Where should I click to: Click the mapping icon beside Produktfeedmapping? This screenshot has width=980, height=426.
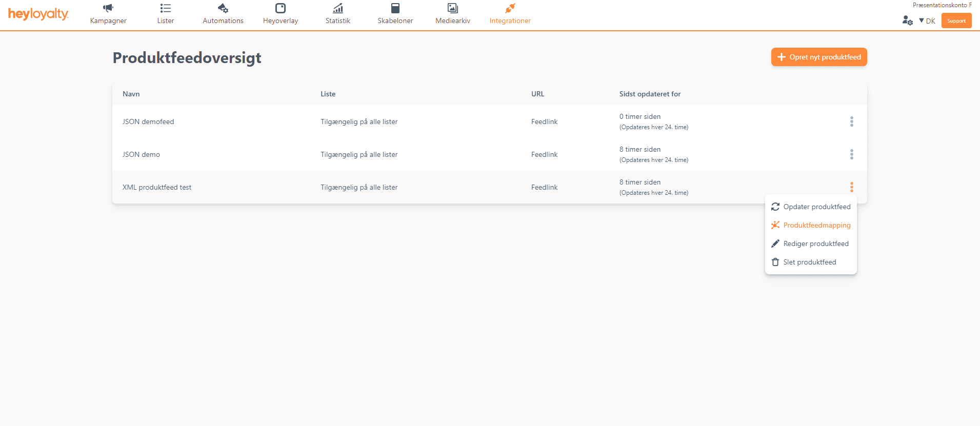(x=775, y=225)
